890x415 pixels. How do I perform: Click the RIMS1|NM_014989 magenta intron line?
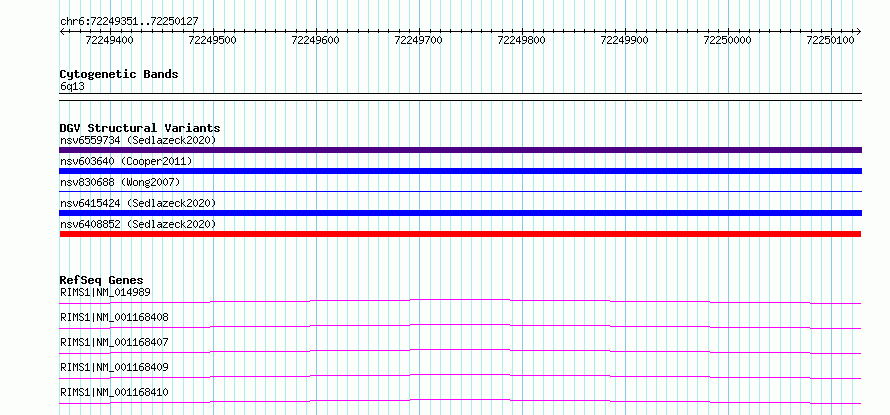pyautogui.click(x=460, y=301)
